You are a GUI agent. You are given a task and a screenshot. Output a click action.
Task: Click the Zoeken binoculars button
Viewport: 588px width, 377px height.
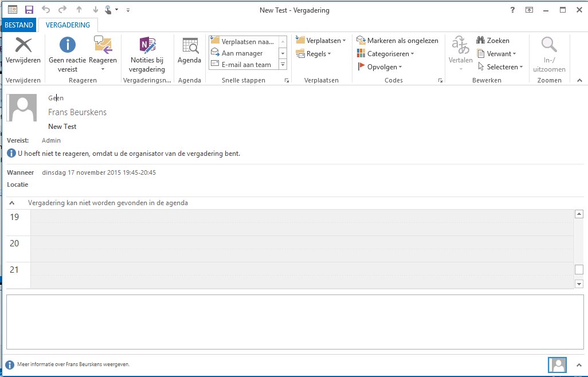[x=492, y=41]
